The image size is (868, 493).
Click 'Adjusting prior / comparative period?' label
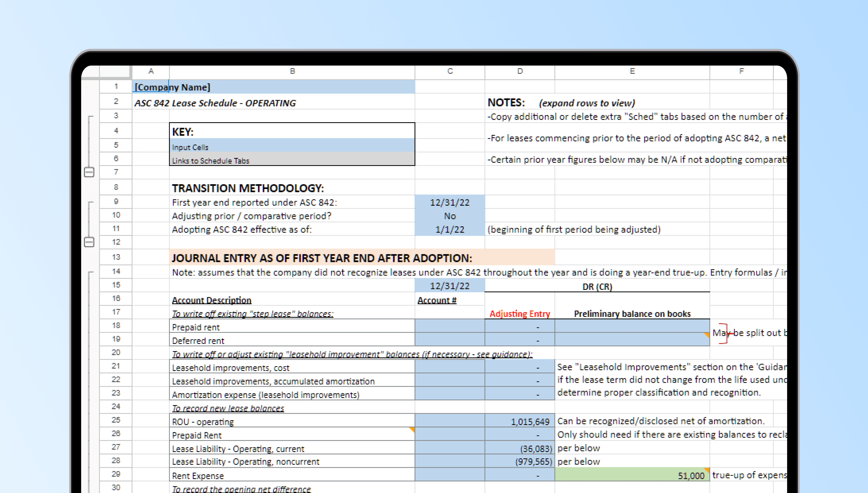coord(252,216)
